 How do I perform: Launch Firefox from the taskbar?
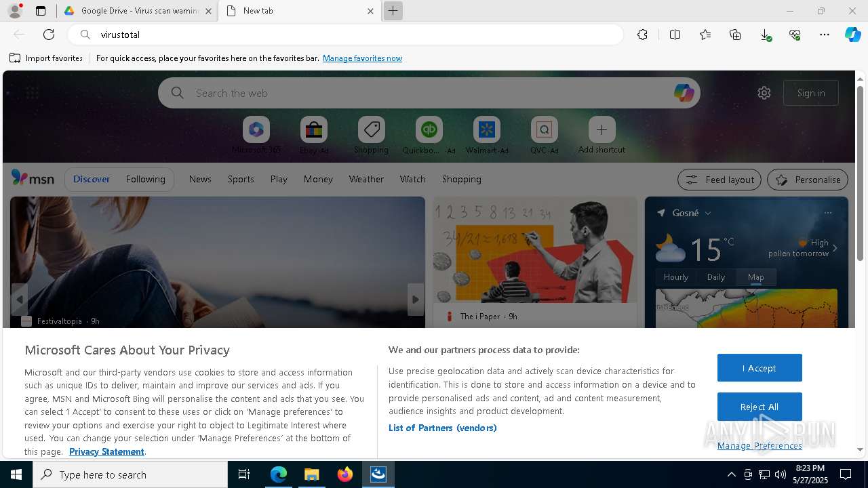(345, 474)
